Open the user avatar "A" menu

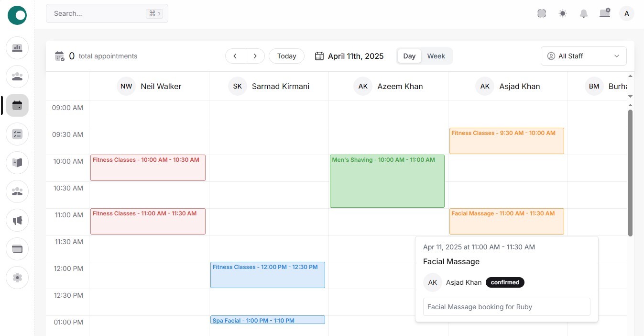(626, 13)
